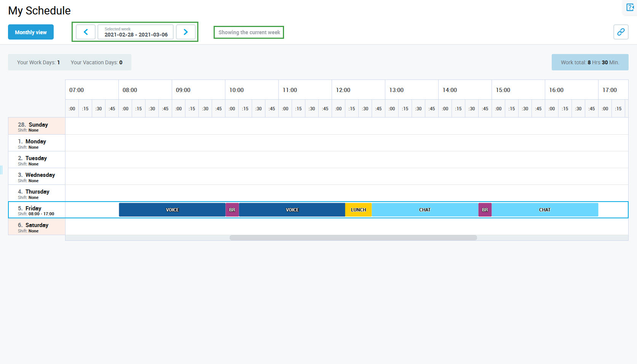Select the second VOICE block on Friday
The height and width of the screenshot is (364, 637).
[x=292, y=210]
